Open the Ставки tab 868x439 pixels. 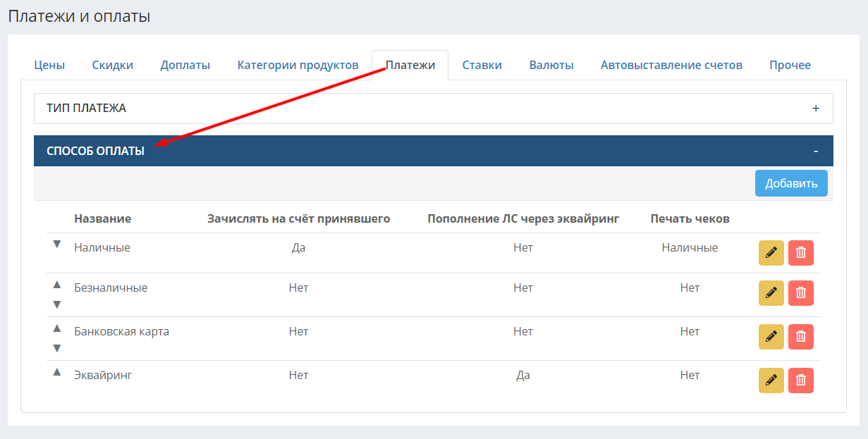click(482, 65)
